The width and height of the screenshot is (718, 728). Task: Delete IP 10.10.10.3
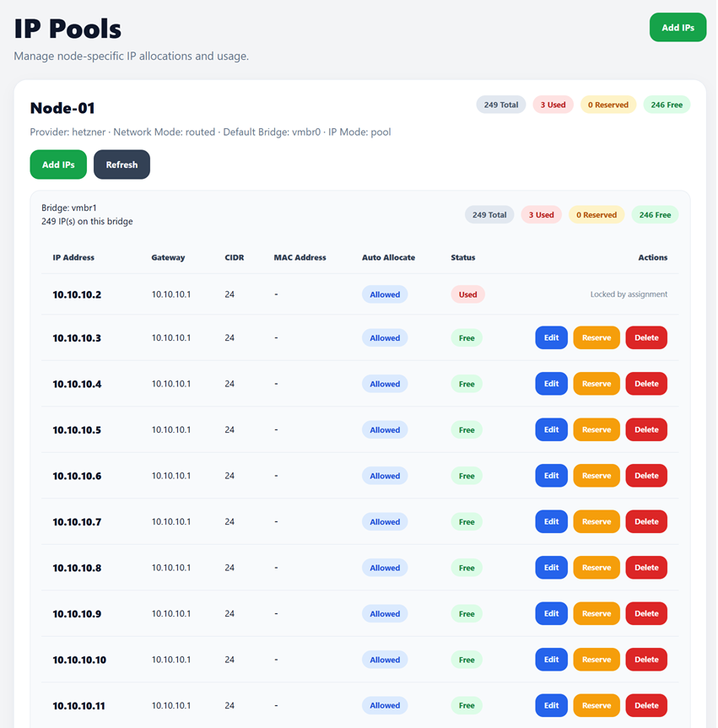tap(646, 337)
